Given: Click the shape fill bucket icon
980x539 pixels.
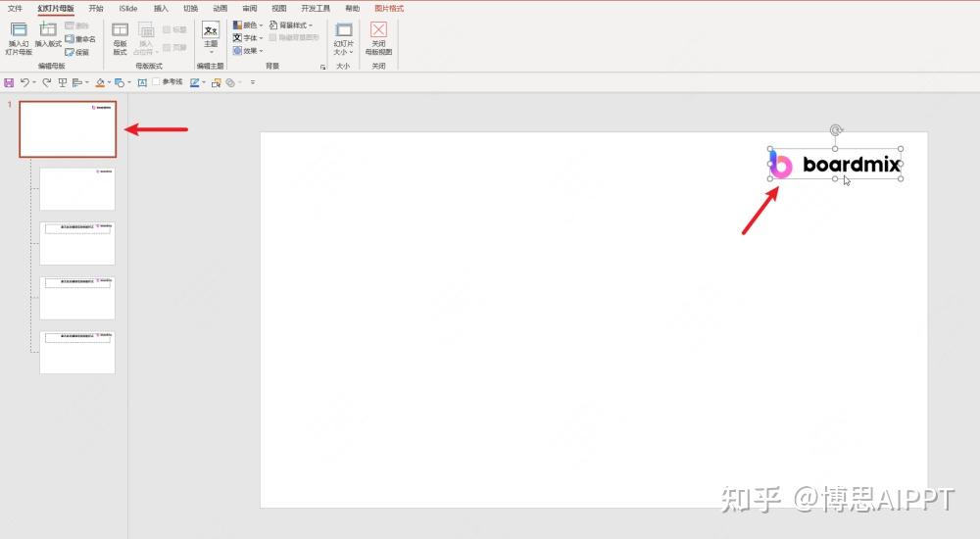Looking at the screenshot, I should (100, 82).
